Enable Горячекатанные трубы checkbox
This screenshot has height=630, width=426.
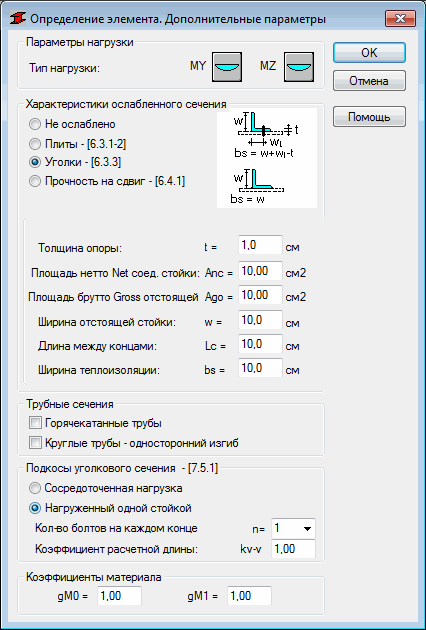click(96, 423)
